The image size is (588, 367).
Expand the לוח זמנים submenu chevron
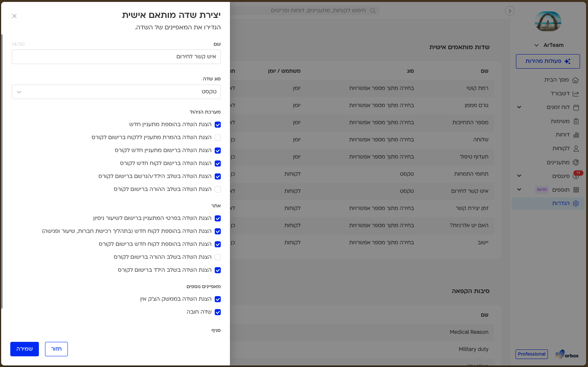coord(519,107)
